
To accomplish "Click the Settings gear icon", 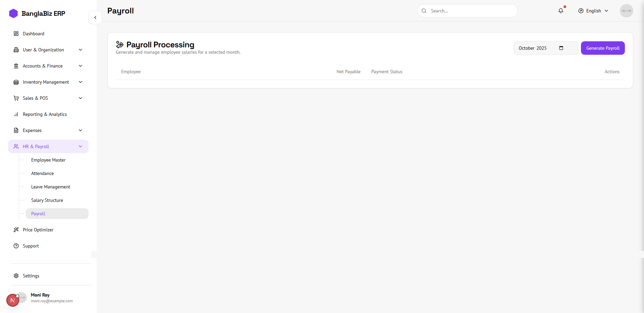I will [x=16, y=276].
